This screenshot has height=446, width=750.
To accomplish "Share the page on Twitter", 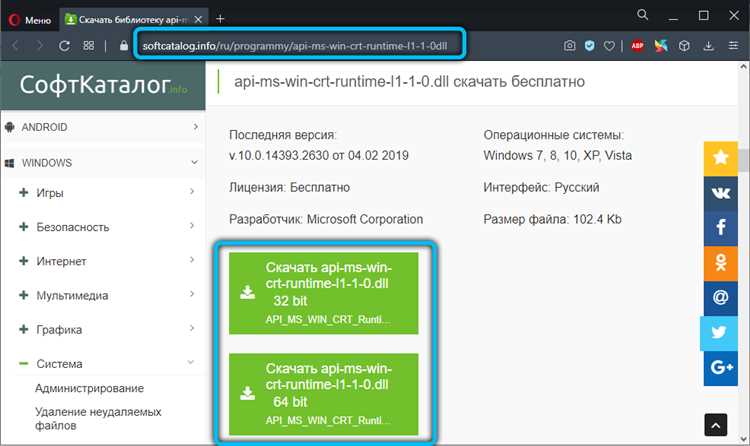I will pyautogui.click(x=718, y=333).
